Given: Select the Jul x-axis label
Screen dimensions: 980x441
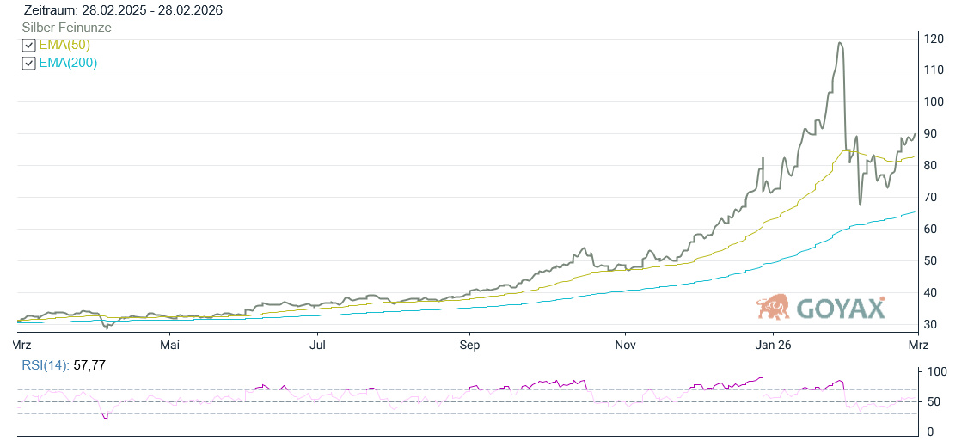Looking at the screenshot, I should [318, 345].
